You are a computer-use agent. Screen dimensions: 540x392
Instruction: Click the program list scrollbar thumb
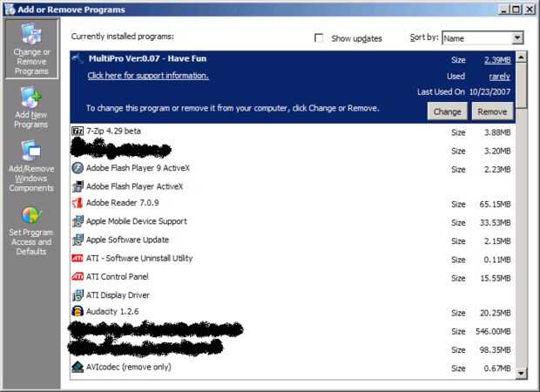click(522, 85)
